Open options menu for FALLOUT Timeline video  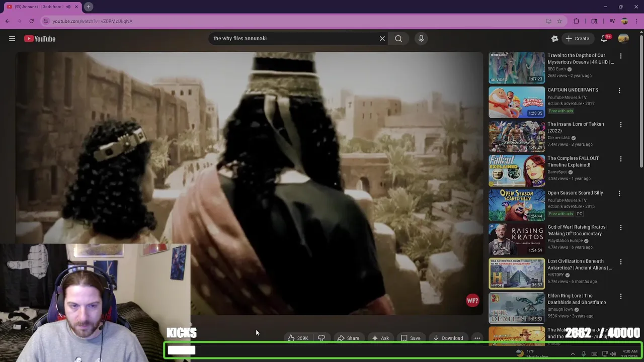coord(620,159)
